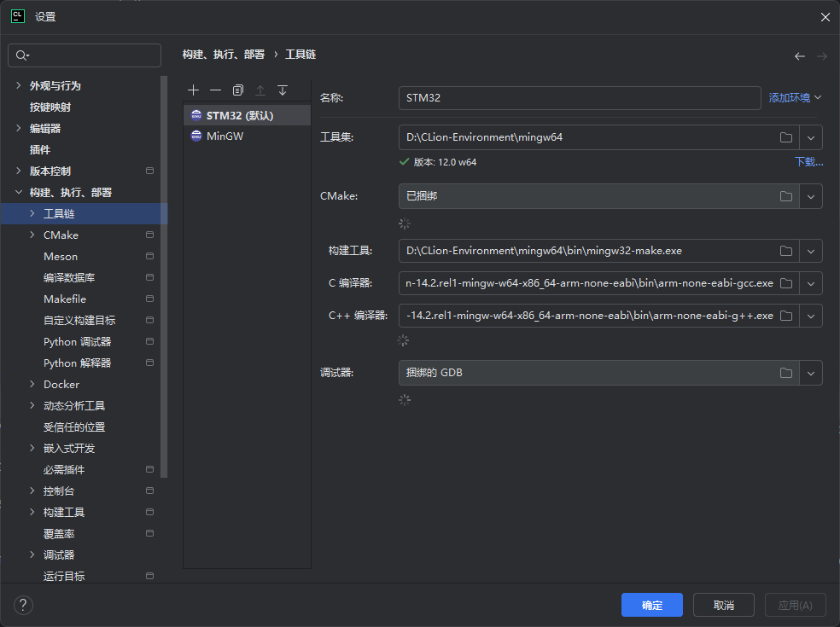Browse for C compiler path

click(786, 283)
